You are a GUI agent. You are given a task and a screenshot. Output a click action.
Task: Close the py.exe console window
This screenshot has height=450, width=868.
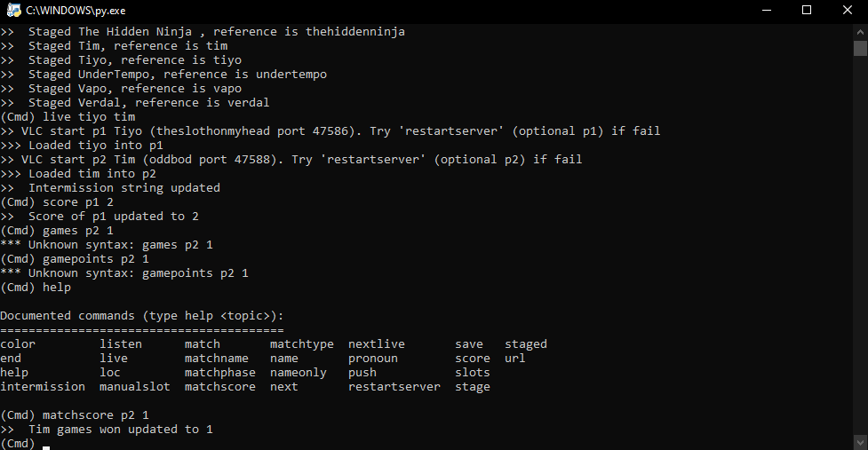(847, 11)
